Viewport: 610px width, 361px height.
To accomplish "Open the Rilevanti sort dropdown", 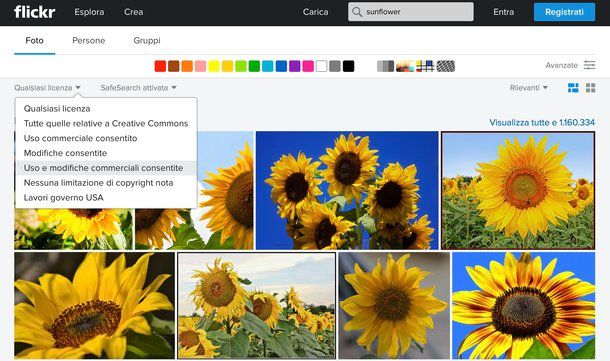I will [529, 88].
